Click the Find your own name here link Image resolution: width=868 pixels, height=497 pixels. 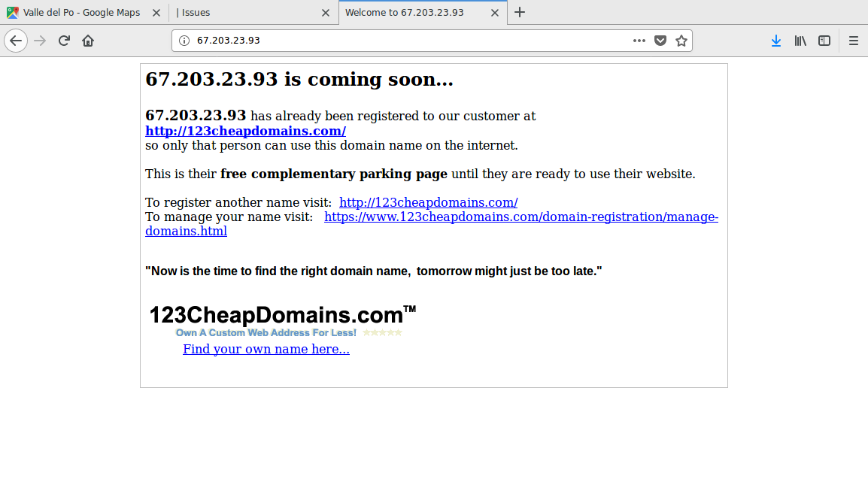pos(266,349)
